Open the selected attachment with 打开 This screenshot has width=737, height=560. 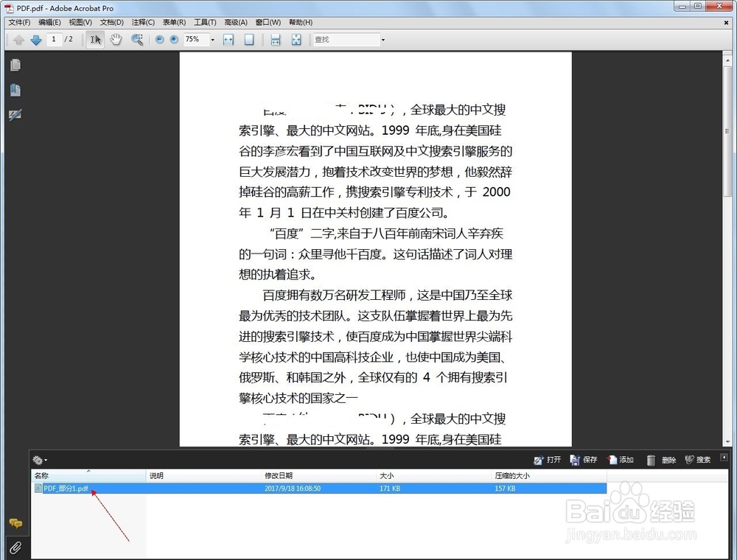[548, 460]
